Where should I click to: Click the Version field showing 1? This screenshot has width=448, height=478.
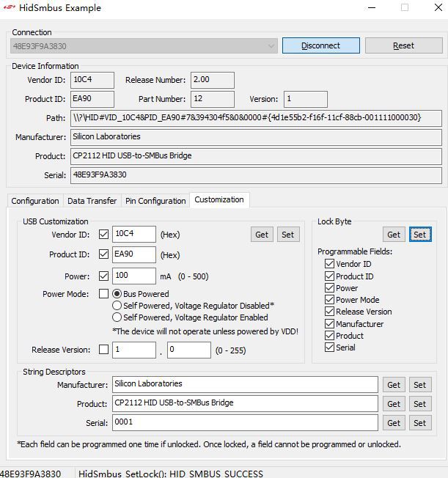[306, 99]
